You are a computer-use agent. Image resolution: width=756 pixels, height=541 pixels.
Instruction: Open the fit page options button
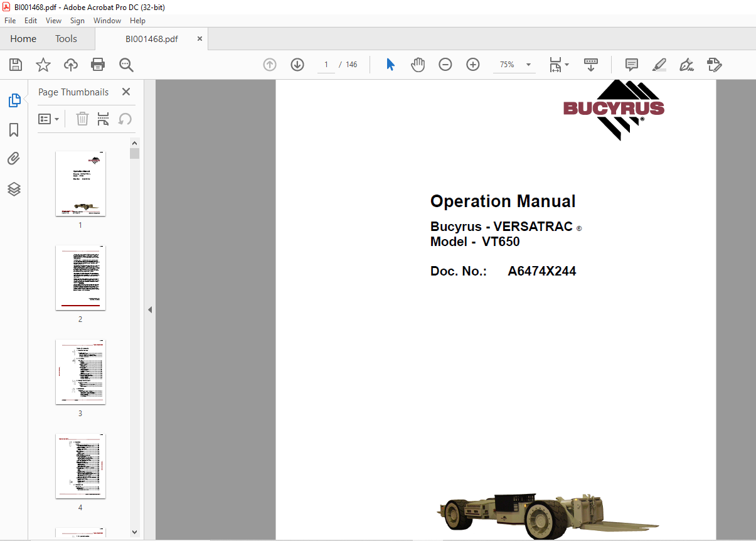pos(558,65)
